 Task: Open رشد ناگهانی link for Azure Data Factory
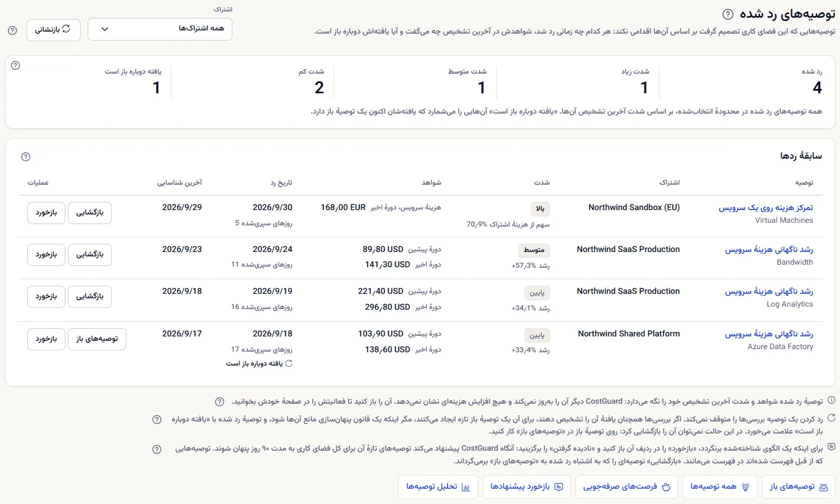(769, 334)
